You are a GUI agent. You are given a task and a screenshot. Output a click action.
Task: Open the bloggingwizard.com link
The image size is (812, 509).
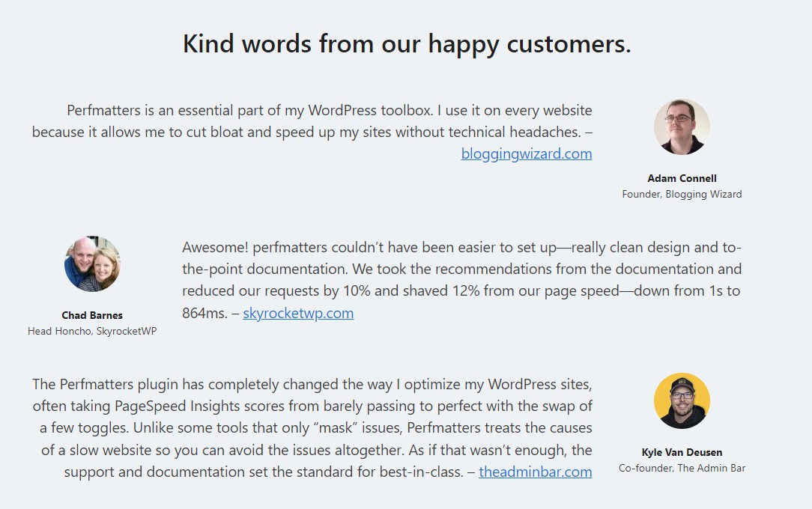pyautogui.click(x=526, y=153)
